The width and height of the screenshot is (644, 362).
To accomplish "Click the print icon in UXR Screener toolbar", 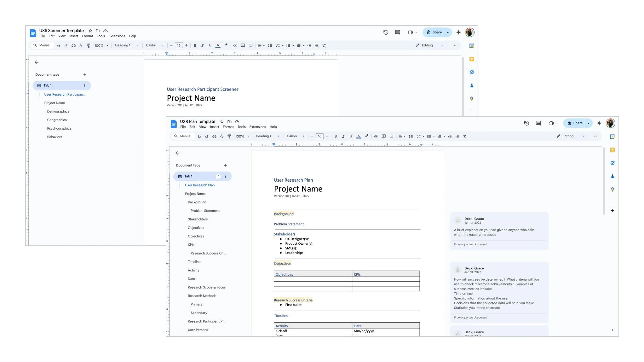I will point(73,46).
